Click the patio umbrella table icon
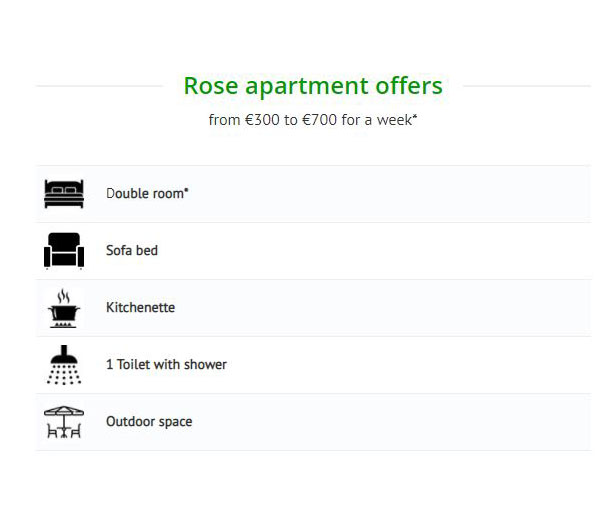The width and height of the screenshot is (608, 525). click(x=64, y=422)
